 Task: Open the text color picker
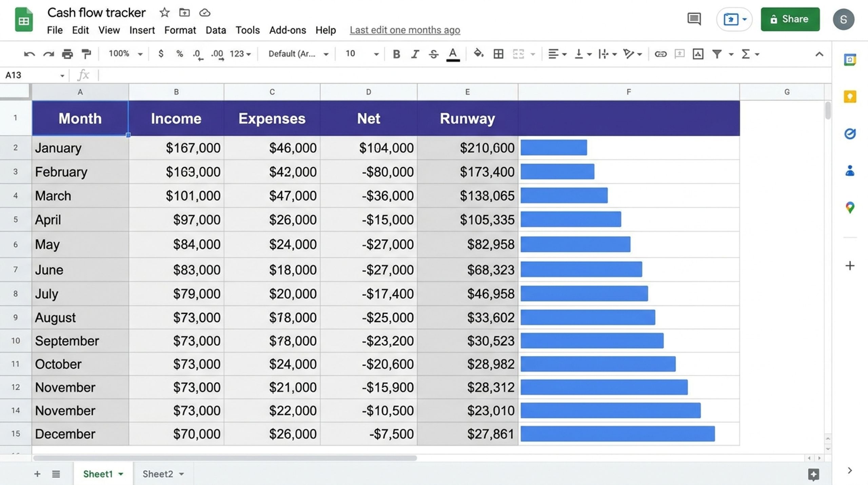click(453, 54)
